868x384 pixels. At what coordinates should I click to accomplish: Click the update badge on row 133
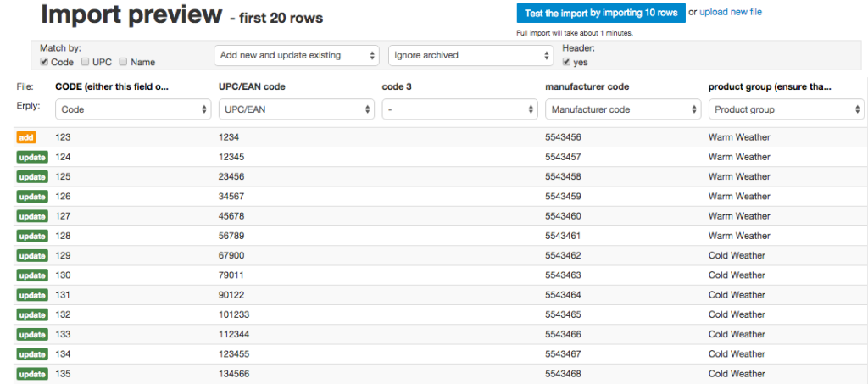point(32,335)
